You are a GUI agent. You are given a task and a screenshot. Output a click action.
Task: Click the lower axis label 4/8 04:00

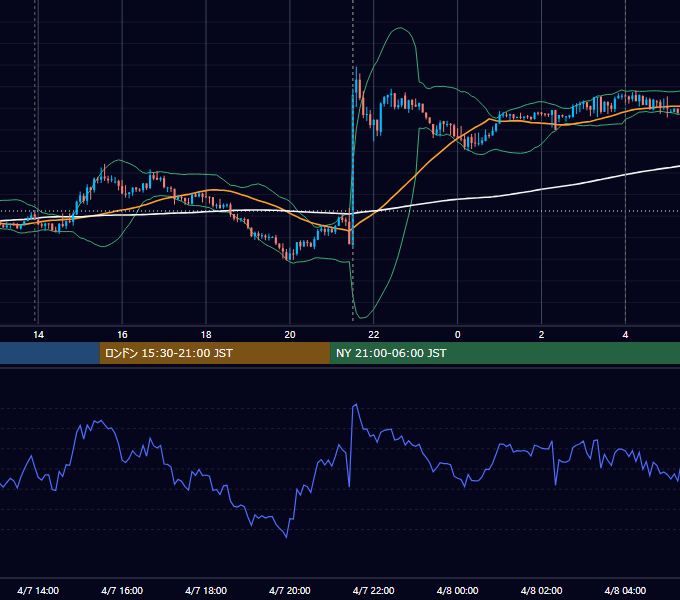point(625,590)
